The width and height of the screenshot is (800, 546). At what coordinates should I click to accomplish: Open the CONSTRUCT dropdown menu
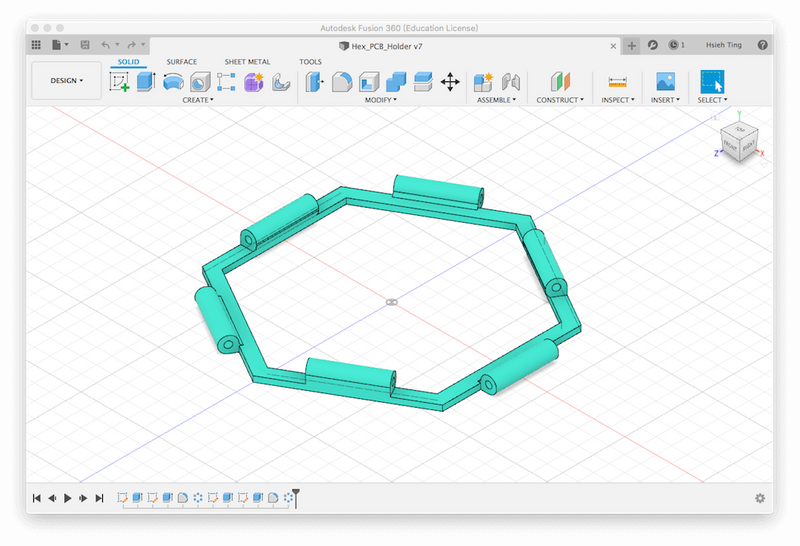[x=560, y=100]
